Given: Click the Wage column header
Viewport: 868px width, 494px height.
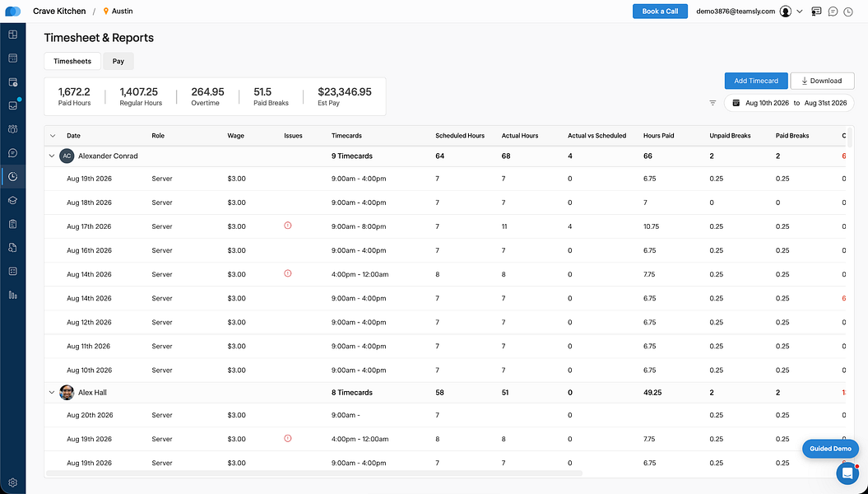Looking at the screenshot, I should coord(235,136).
